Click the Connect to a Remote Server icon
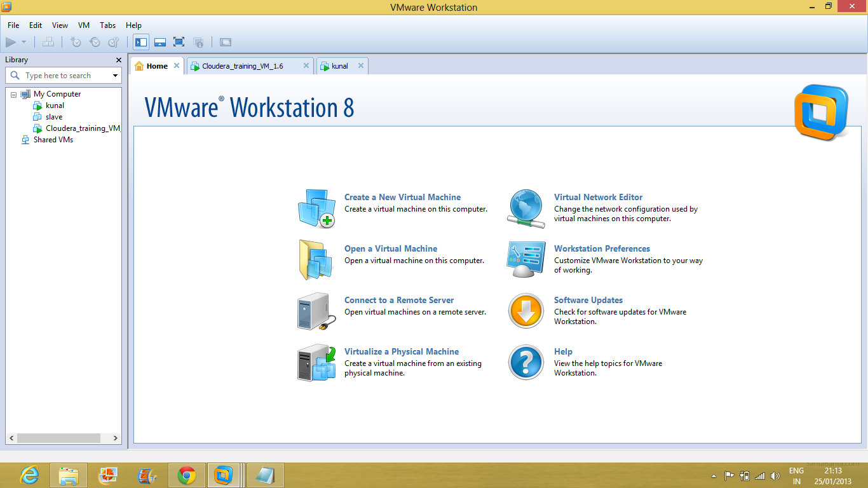Image resolution: width=868 pixels, height=488 pixels. [x=316, y=311]
